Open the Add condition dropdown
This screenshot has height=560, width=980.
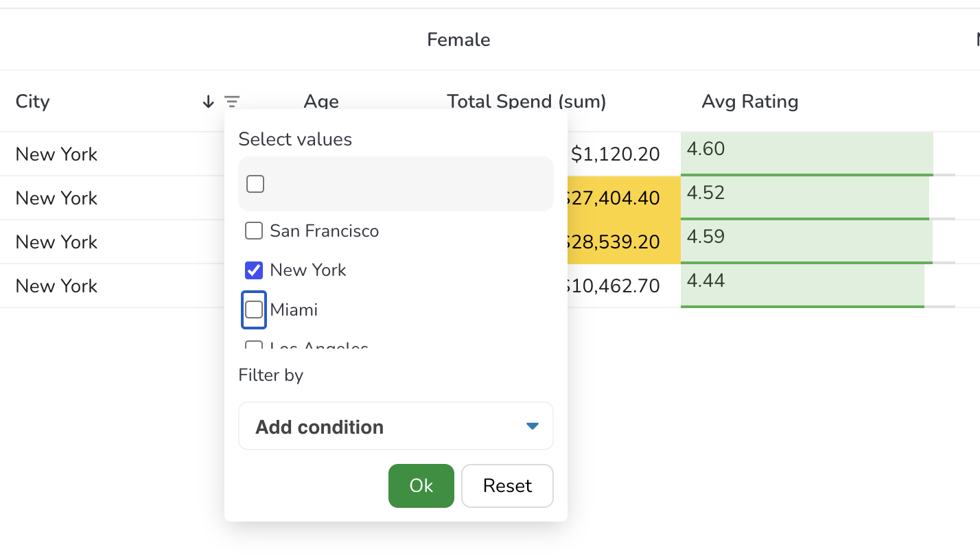395,426
